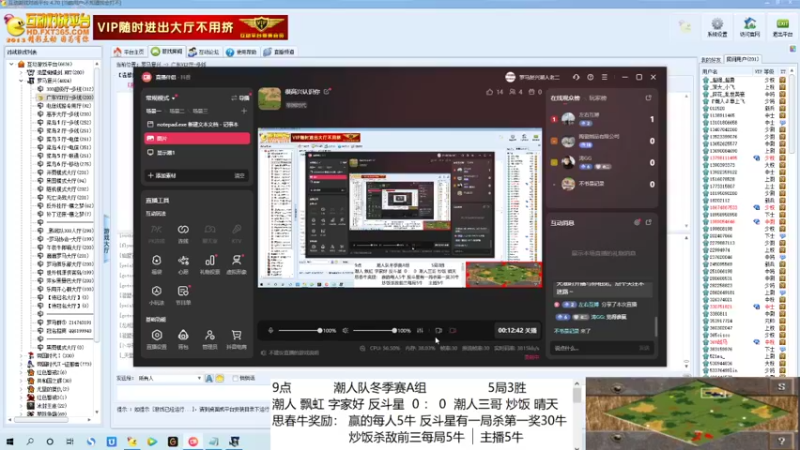Click the headset support icon in title bar
Screen dimensions: 800x450
pyautogui.click(x=576, y=77)
